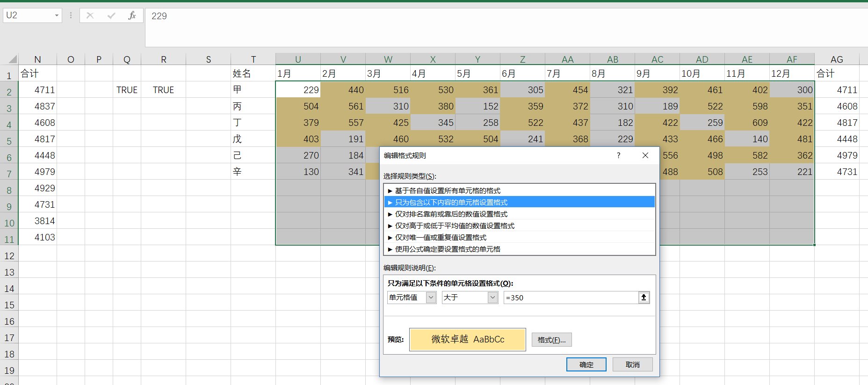Select rule type 使用公式确定要设置格式的单元格
868x385 pixels.
pos(448,249)
